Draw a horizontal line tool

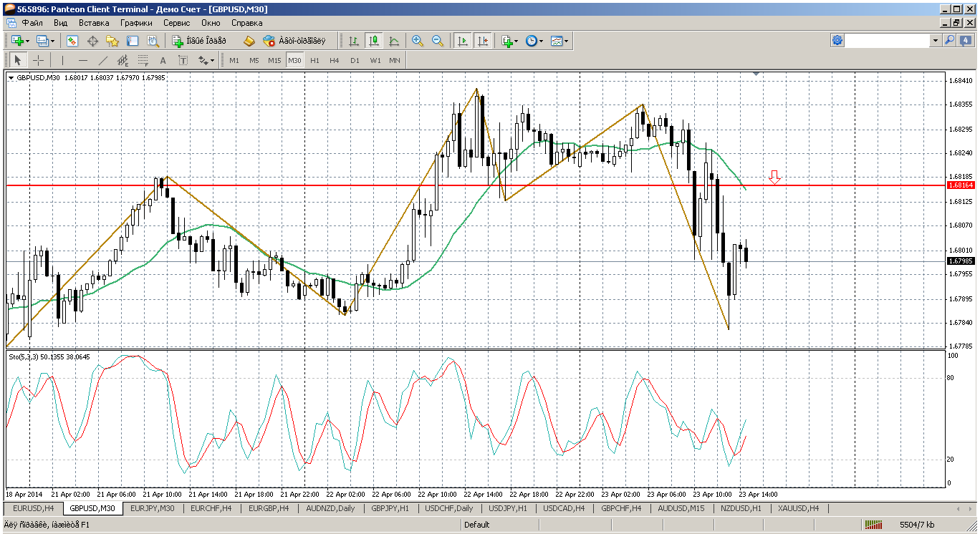82,61
